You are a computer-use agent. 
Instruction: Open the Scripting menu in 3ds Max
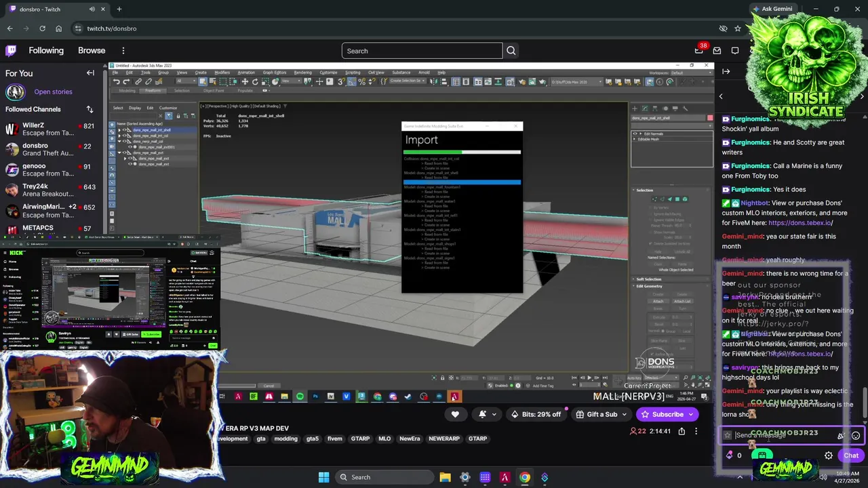(353, 73)
